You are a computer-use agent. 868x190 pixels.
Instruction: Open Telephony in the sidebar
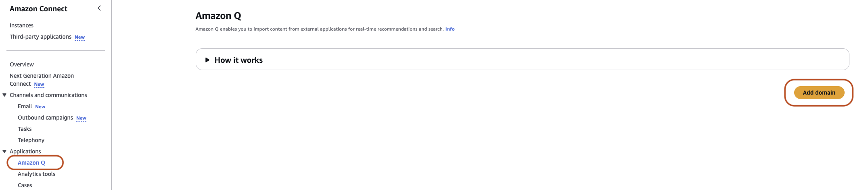(x=31, y=140)
